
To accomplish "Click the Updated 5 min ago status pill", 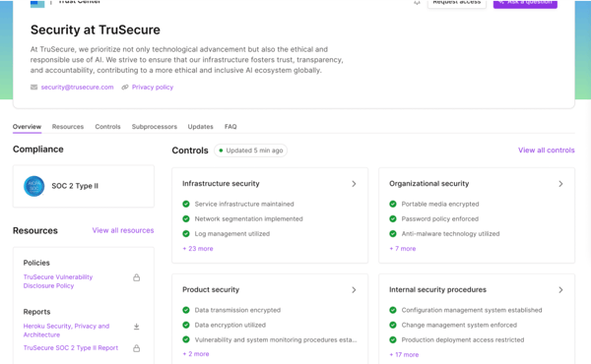I will (250, 151).
